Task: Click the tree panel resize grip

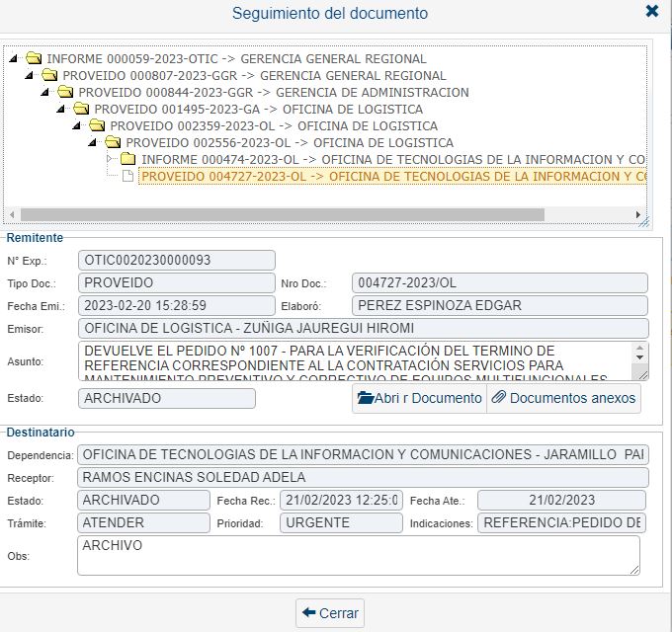Action: point(644,222)
